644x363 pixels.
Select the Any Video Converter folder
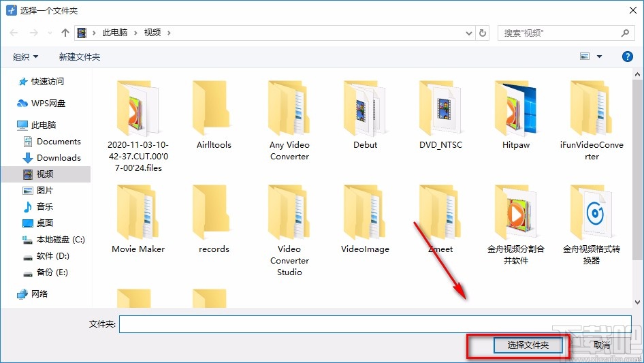pyautogui.click(x=289, y=120)
